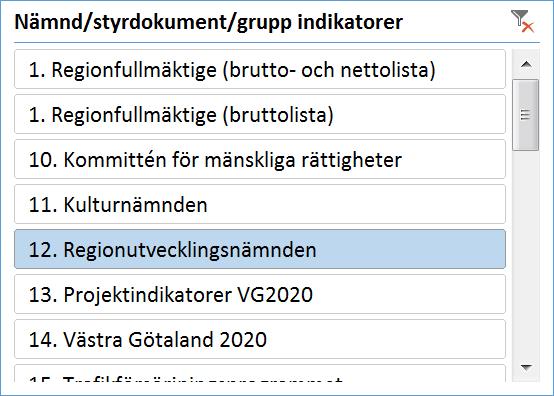Image resolution: width=554 pixels, height=396 pixels.
Task: Clear the slicer filter with the funnel icon
Action: coord(523,21)
